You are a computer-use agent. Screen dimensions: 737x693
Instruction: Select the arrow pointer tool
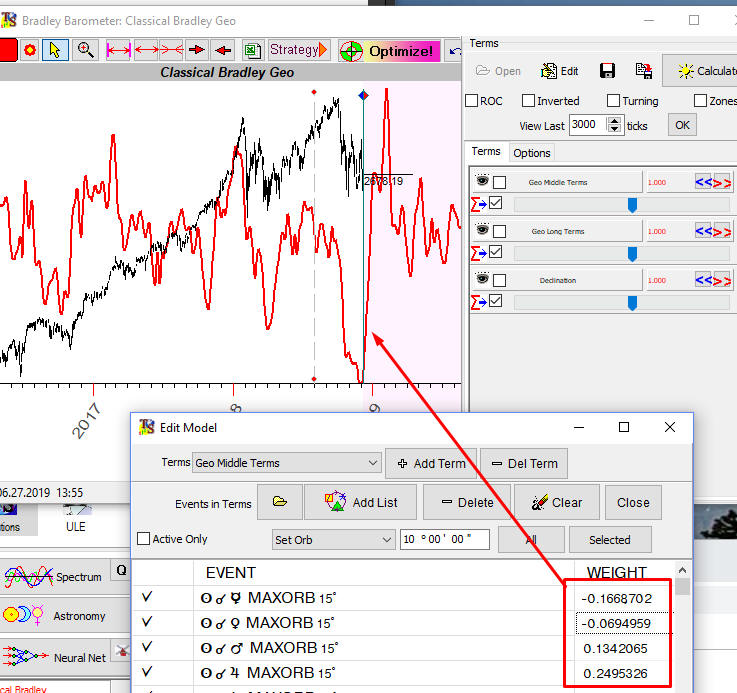(56, 50)
